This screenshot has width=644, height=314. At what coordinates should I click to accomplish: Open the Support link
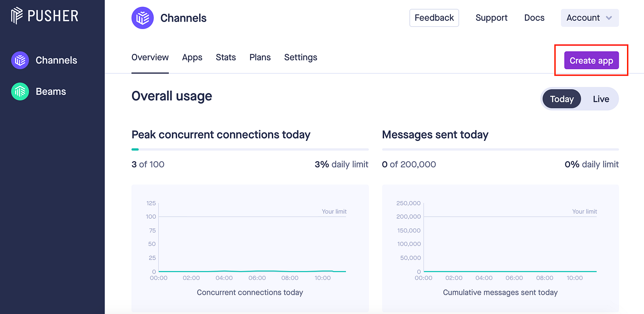[x=491, y=18]
